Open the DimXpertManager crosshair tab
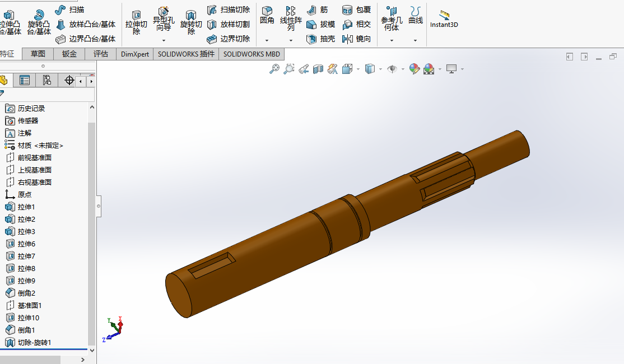This screenshot has width=624, height=364. coord(69,81)
